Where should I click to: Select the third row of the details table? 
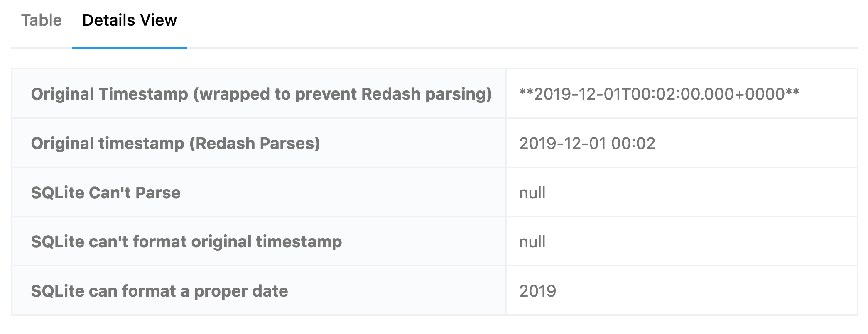pyautogui.click(x=434, y=193)
